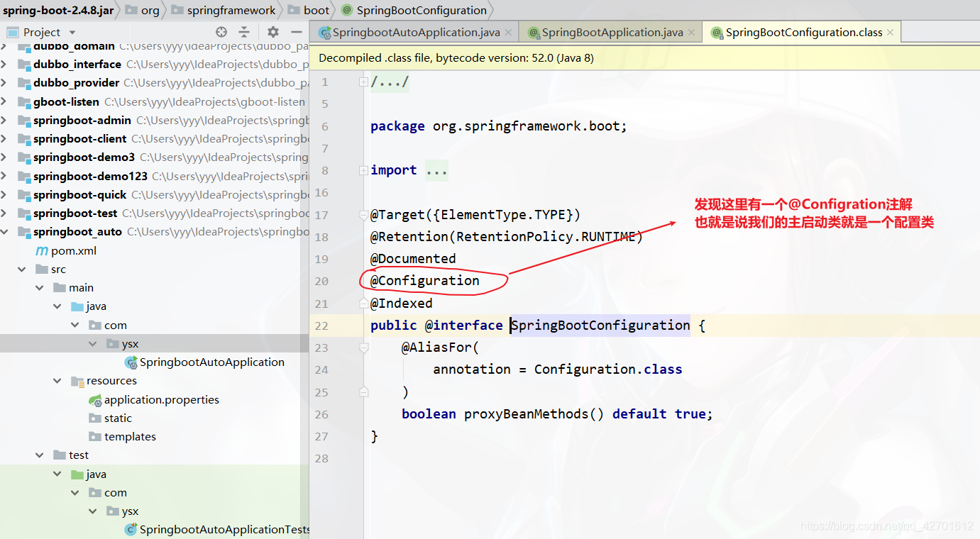Click the Collapse All icon in Project panel
The image size is (980, 539).
pyautogui.click(x=244, y=32)
